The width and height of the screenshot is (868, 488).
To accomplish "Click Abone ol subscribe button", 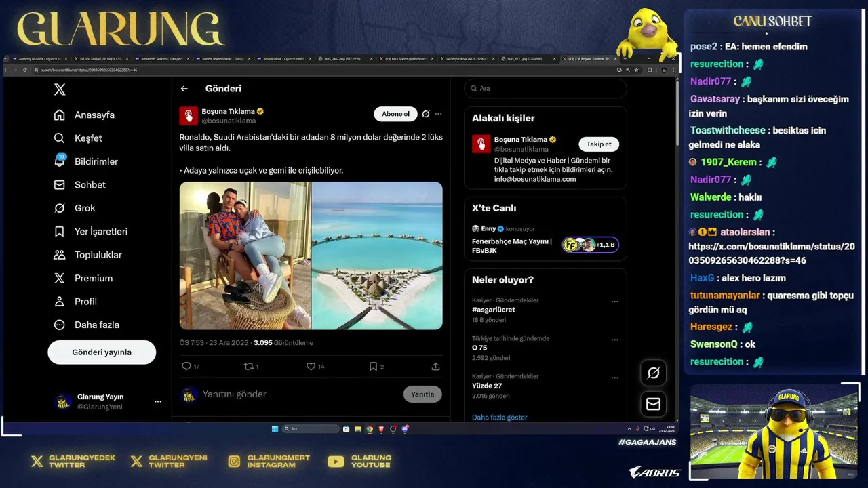I will (395, 114).
